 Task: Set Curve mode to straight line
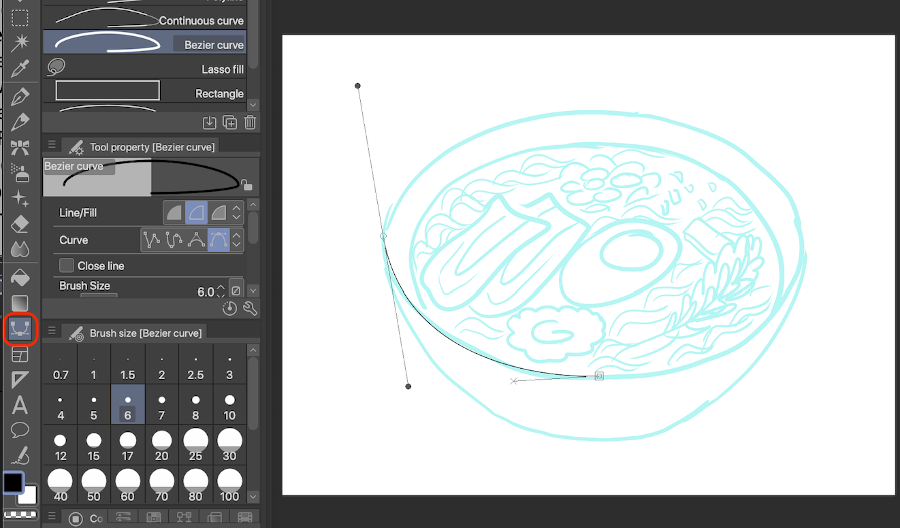click(152, 240)
